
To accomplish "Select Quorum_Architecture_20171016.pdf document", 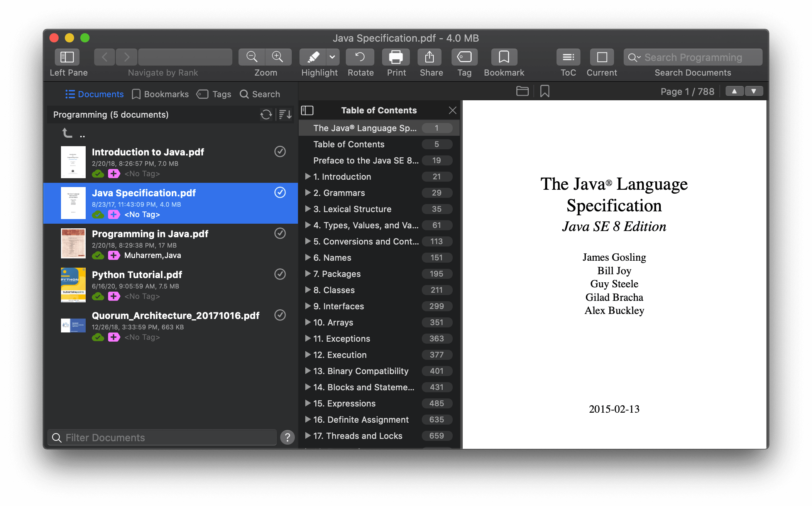I will click(x=171, y=326).
